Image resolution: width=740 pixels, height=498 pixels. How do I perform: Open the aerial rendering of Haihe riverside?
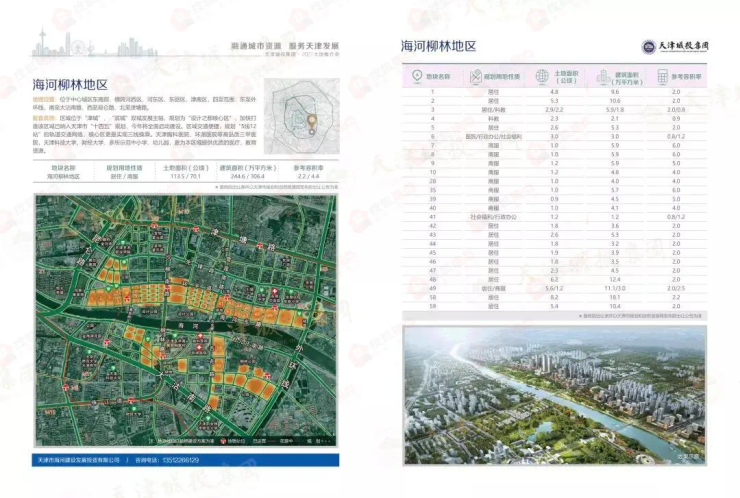click(x=555, y=395)
